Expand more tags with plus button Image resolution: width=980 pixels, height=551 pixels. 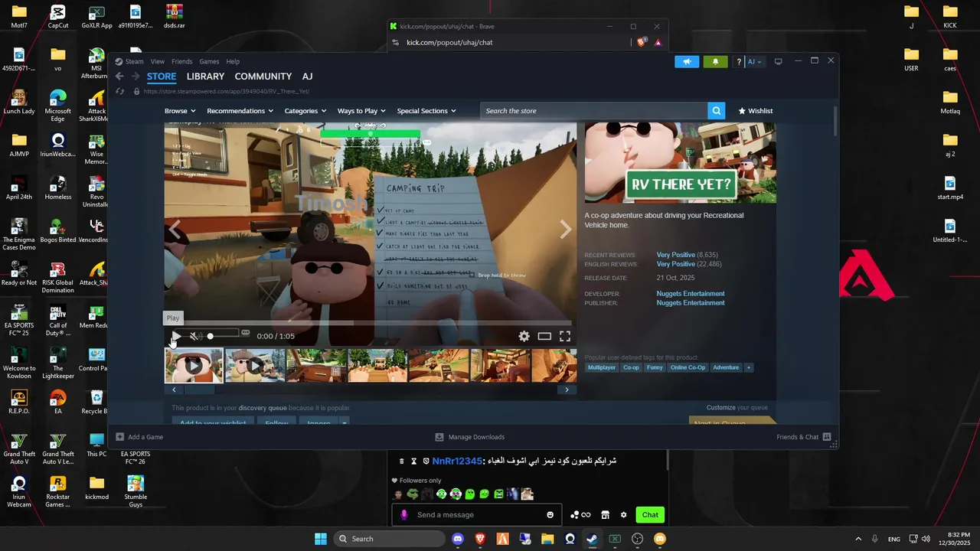pyautogui.click(x=749, y=367)
